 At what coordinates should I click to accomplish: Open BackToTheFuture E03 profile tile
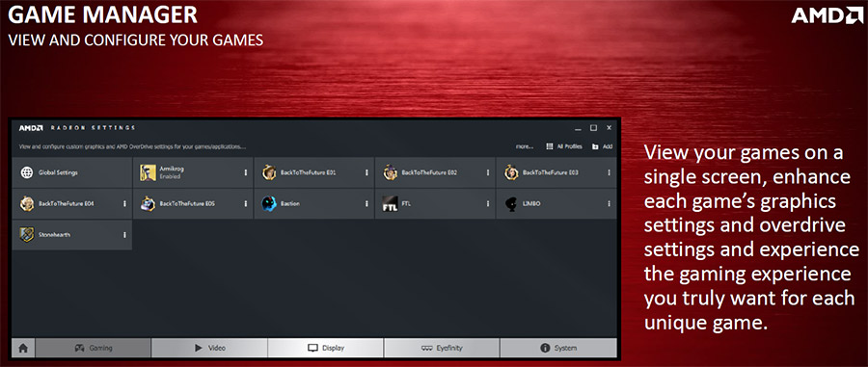(x=556, y=173)
